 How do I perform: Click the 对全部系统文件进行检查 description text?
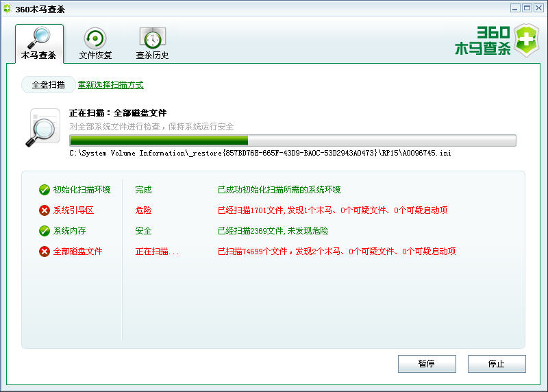pos(151,127)
